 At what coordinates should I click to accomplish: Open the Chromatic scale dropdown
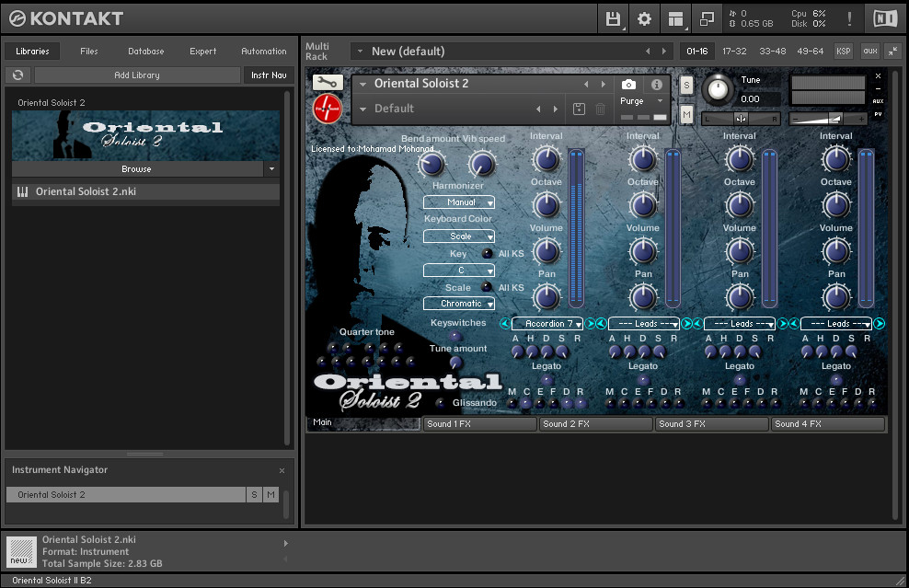pyautogui.click(x=459, y=304)
